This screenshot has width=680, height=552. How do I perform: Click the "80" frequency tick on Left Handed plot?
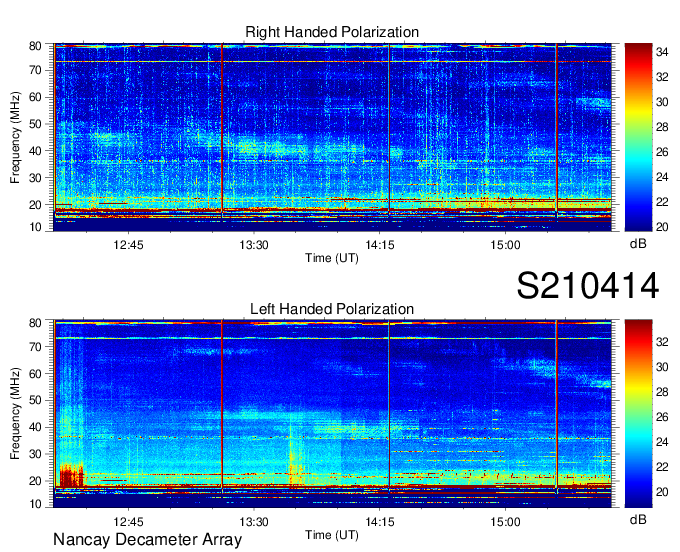[36, 323]
